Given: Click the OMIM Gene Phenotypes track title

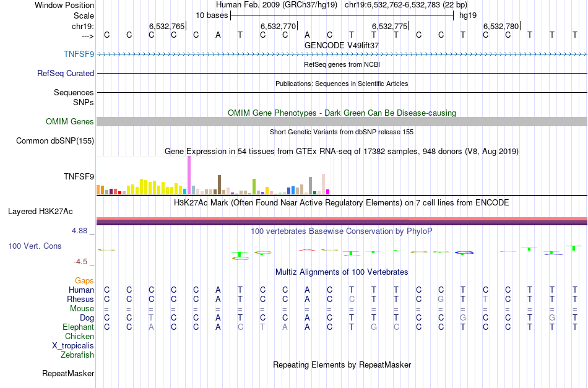Looking at the screenshot, I should pyautogui.click(x=342, y=113).
